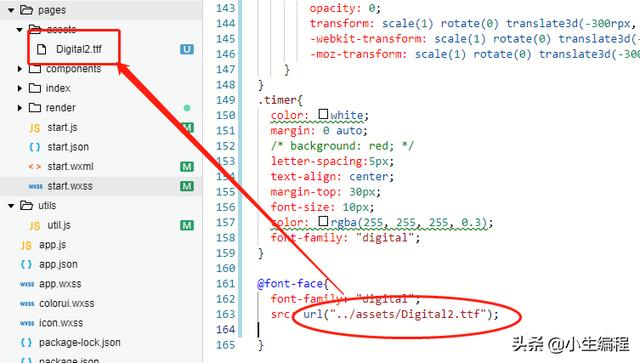Expand the components folder
The width and height of the screenshot is (640, 363).
[20, 69]
